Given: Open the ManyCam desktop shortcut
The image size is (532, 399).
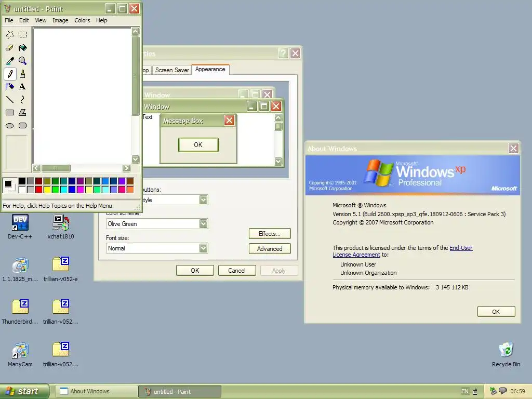Looking at the screenshot, I should click(20, 354).
